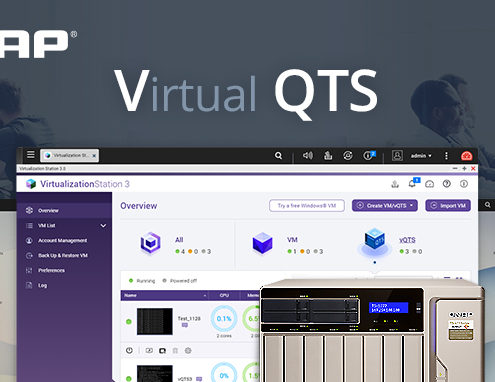
Task: Open Account Management in sidebar
Action: point(64,241)
